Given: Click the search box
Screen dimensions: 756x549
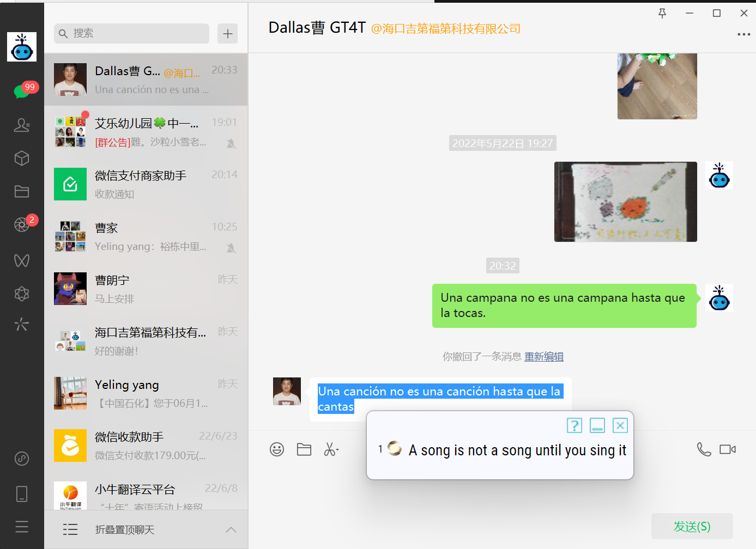Looking at the screenshot, I should [132, 34].
